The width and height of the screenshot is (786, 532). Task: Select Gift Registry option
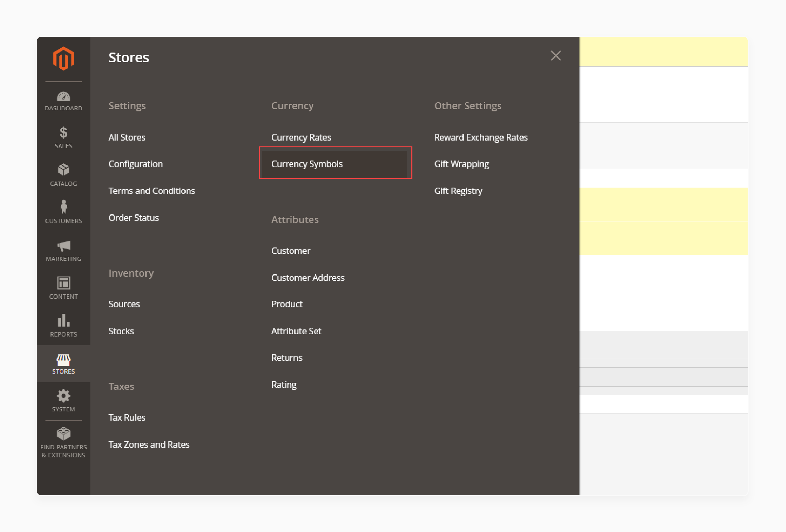[x=457, y=190]
